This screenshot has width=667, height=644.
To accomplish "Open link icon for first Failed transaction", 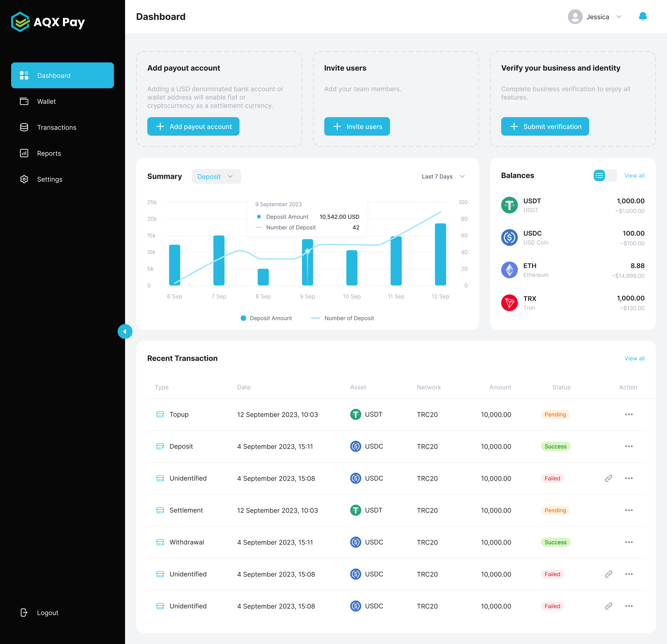I will tap(608, 478).
